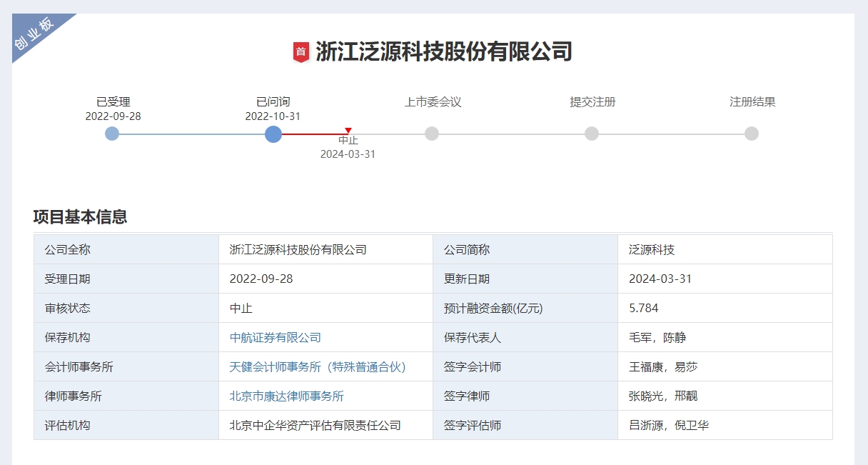This screenshot has height=465, width=868.
Task: Select the 已问询 timeline node
Action: click(x=273, y=134)
